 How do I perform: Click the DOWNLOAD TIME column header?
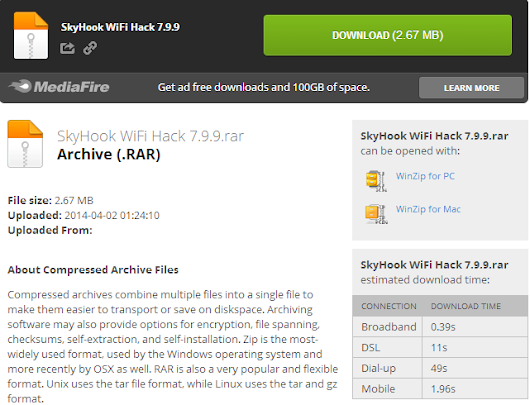[466, 306]
